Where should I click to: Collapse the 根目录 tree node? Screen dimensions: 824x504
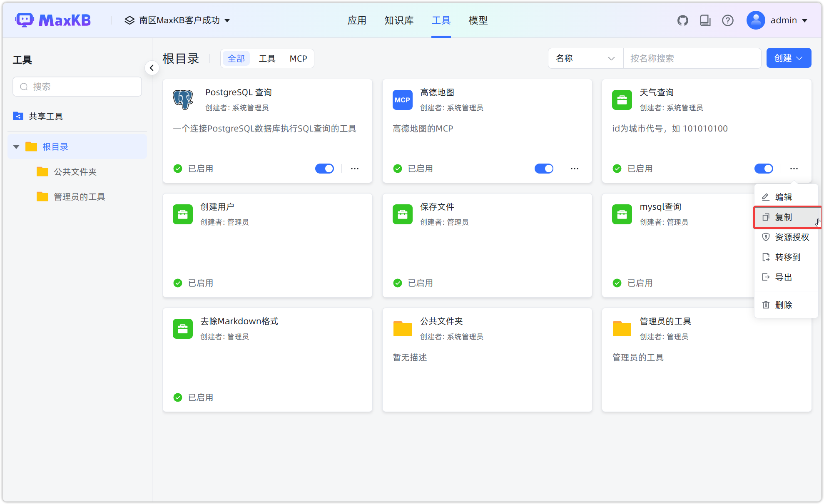tap(16, 147)
